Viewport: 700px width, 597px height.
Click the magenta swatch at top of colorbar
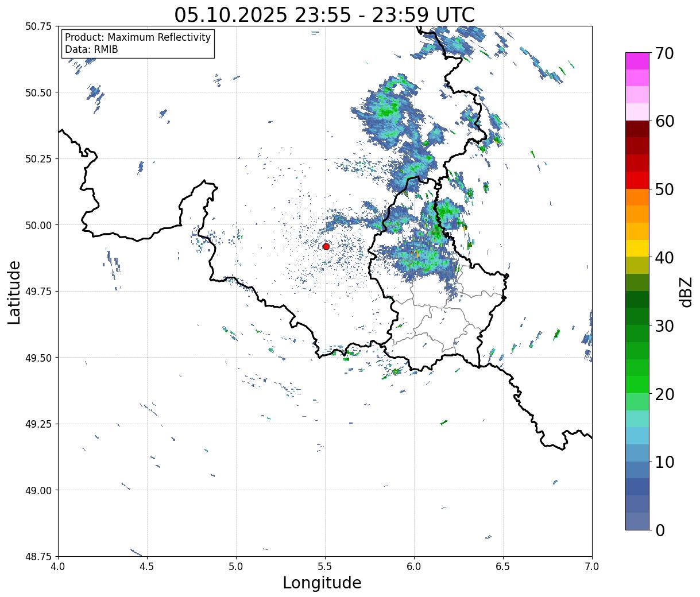point(637,60)
